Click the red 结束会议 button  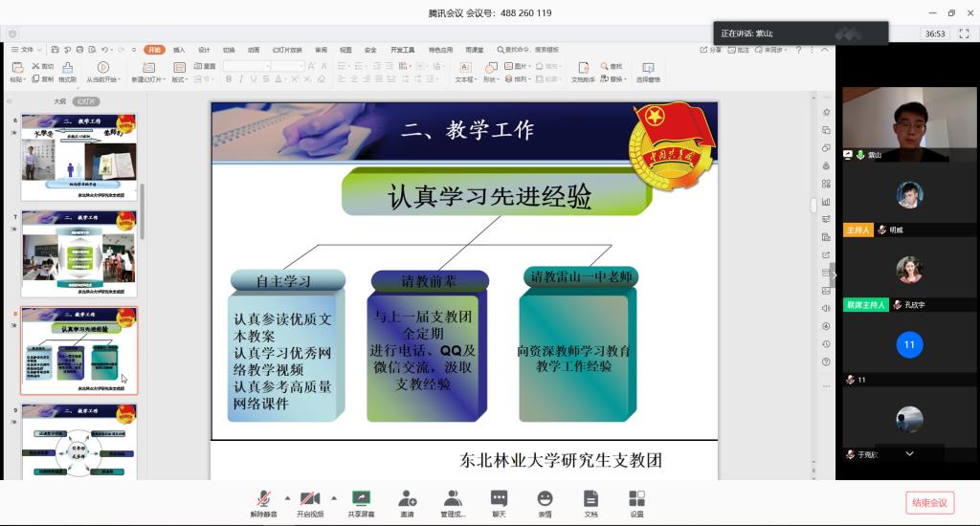929,503
